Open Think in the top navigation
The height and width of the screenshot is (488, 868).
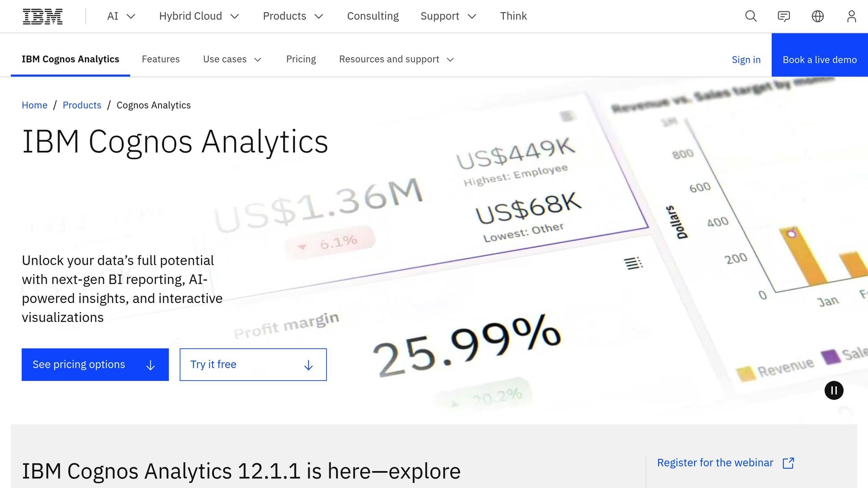click(x=513, y=16)
